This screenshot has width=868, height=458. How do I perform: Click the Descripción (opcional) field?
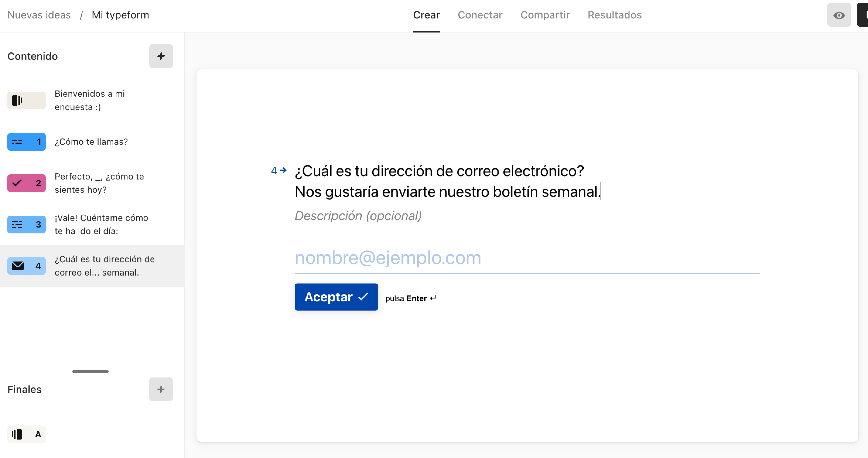tap(358, 216)
